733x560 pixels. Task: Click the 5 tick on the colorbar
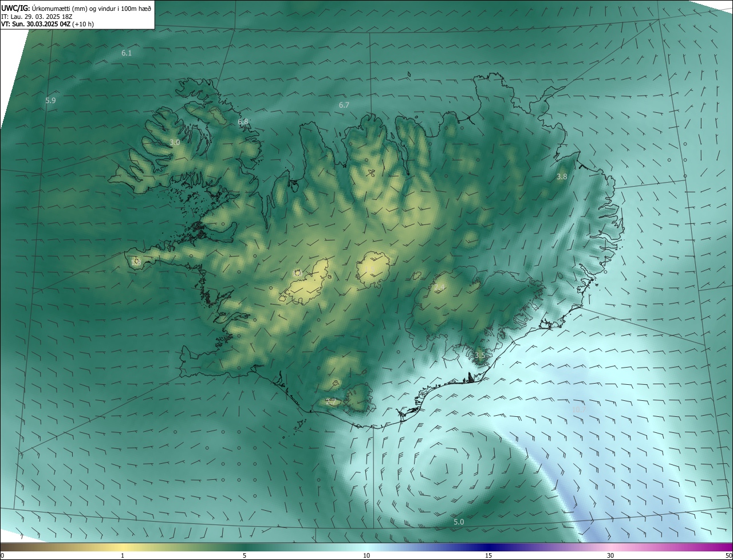[x=245, y=555]
